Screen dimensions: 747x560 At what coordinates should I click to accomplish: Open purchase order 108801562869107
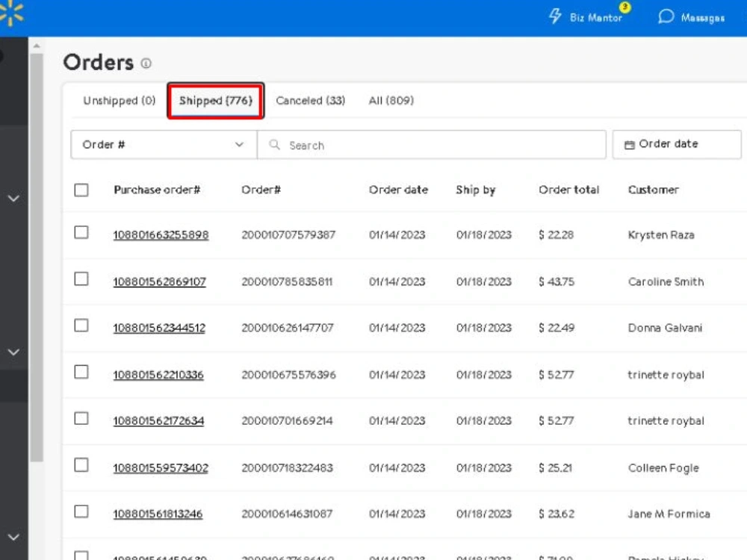pyautogui.click(x=160, y=282)
